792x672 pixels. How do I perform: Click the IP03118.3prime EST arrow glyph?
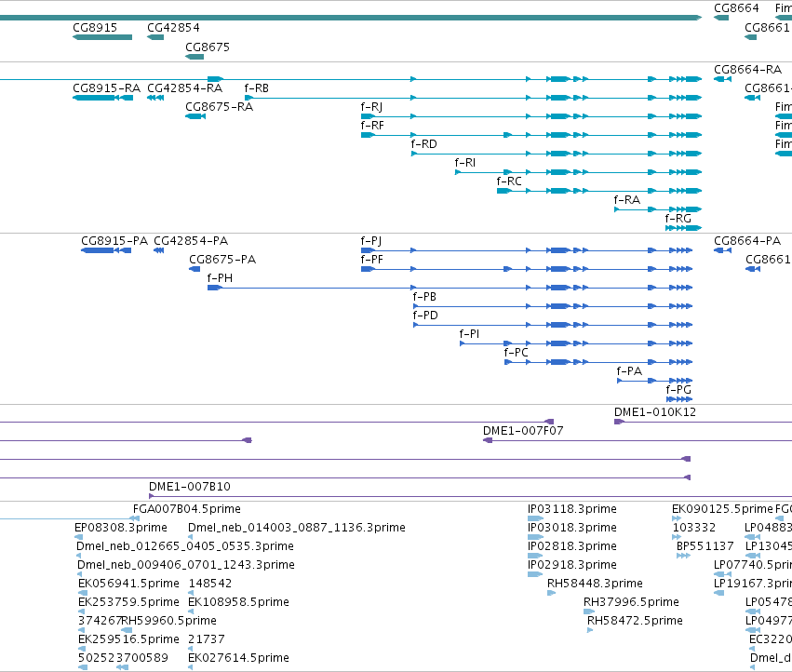535,518
